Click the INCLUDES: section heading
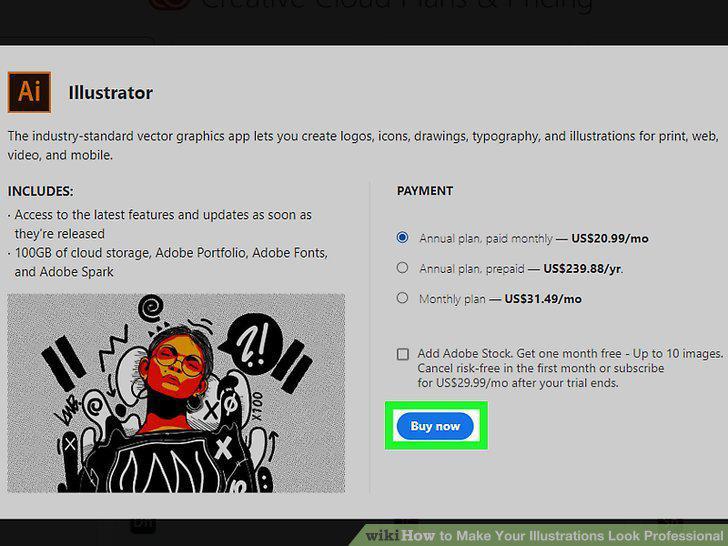Image resolution: width=728 pixels, height=546 pixels. point(40,191)
